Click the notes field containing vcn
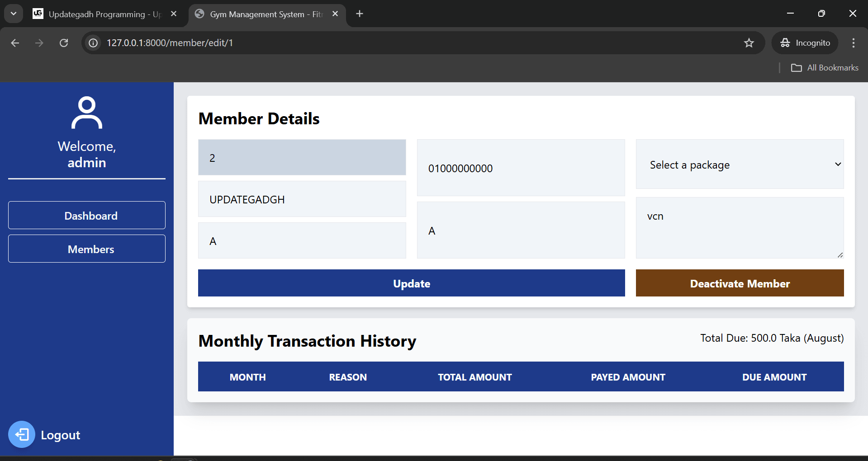 [x=739, y=228]
